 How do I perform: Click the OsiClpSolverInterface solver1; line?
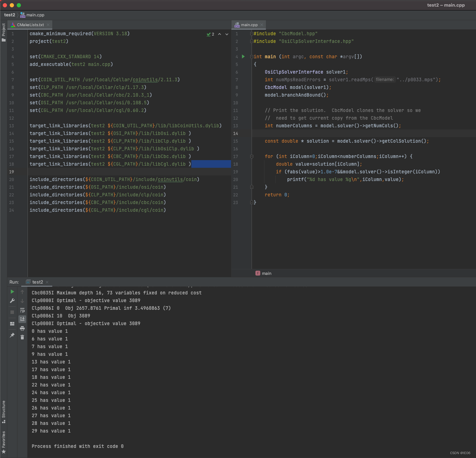306,72
